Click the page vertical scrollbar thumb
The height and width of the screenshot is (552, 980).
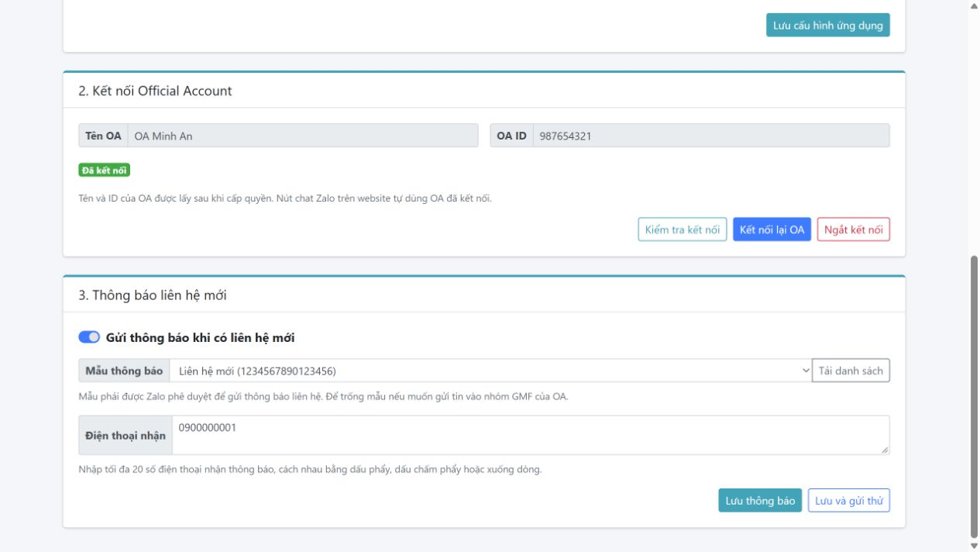974,395
